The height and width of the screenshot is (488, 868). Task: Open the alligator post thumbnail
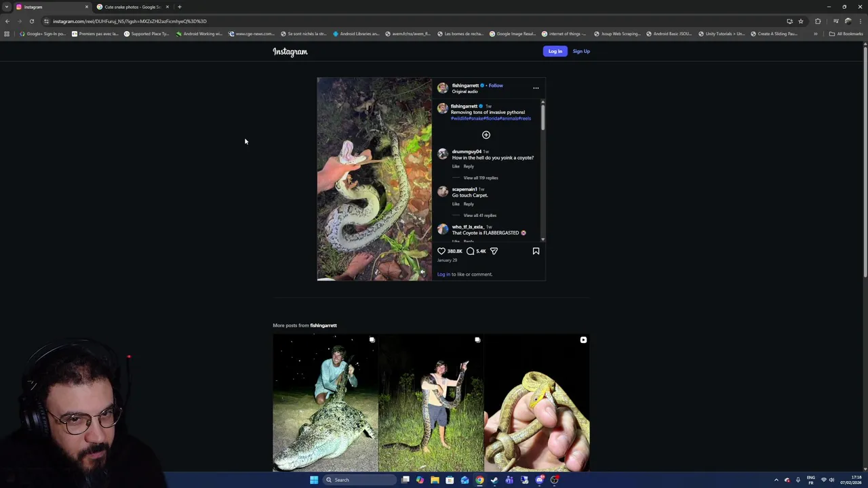click(325, 403)
